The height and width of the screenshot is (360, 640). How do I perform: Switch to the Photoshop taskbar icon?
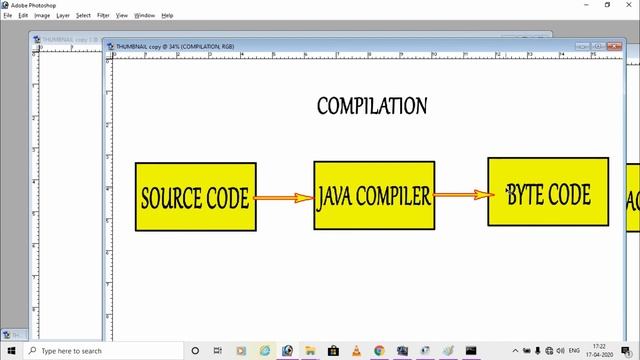tap(287, 351)
